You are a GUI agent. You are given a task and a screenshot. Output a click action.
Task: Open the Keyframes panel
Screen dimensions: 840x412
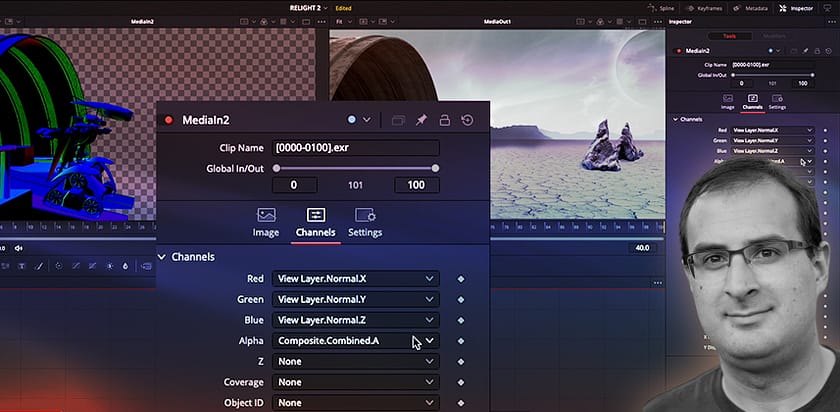(x=704, y=8)
